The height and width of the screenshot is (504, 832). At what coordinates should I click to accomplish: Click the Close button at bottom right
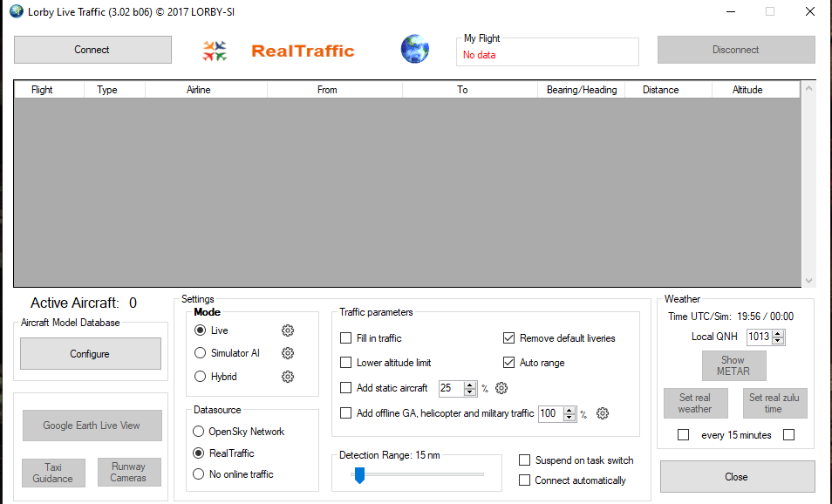coord(737,477)
